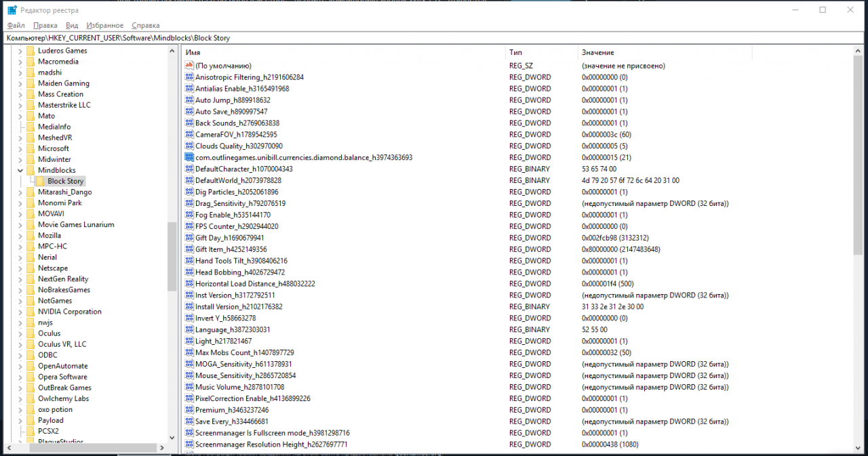Viewport: 868px width, 456px height.
Task: Select the Mitarashi_Dango key
Action: [x=65, y=192]
